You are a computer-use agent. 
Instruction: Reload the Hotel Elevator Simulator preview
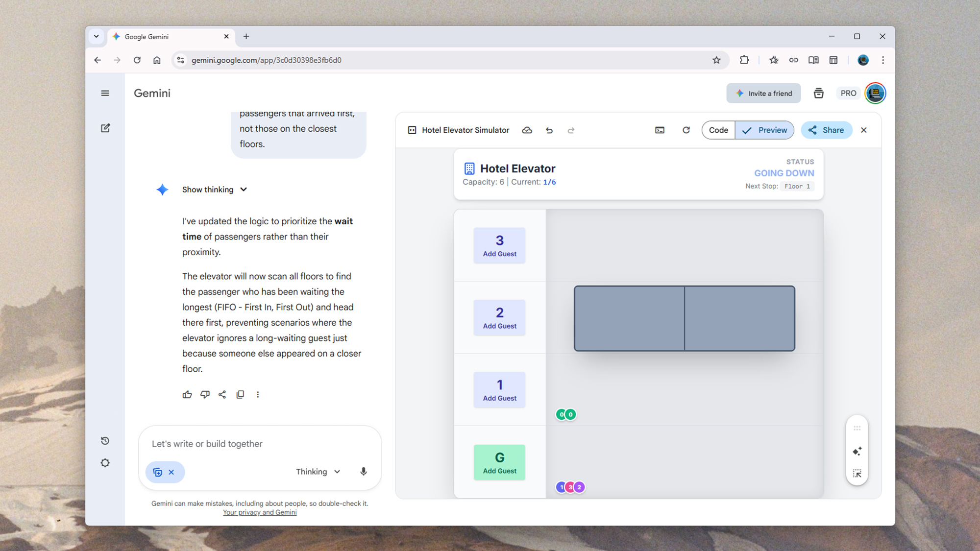click(x=686, y=130)
